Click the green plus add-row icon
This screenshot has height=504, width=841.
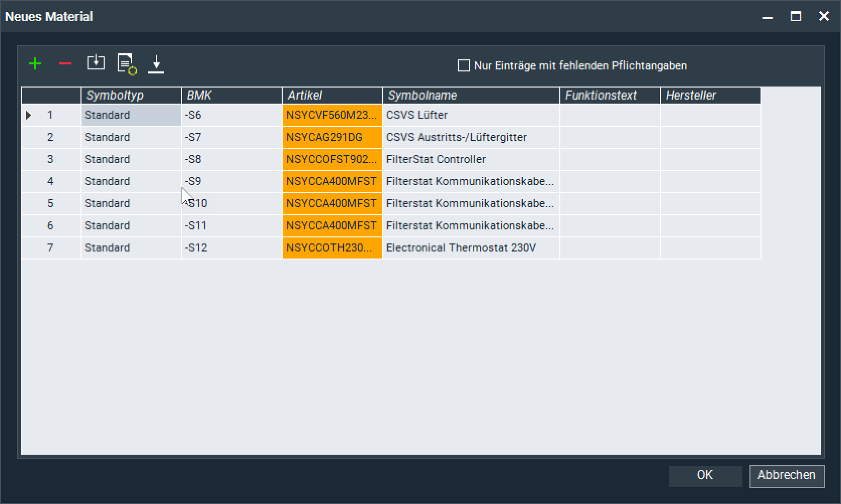click(35, 64)
